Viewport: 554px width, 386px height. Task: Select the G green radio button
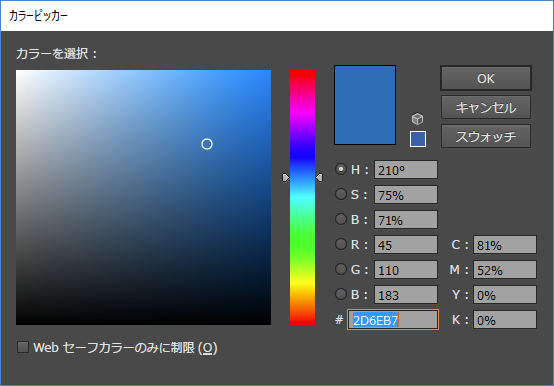coord(341,269)
